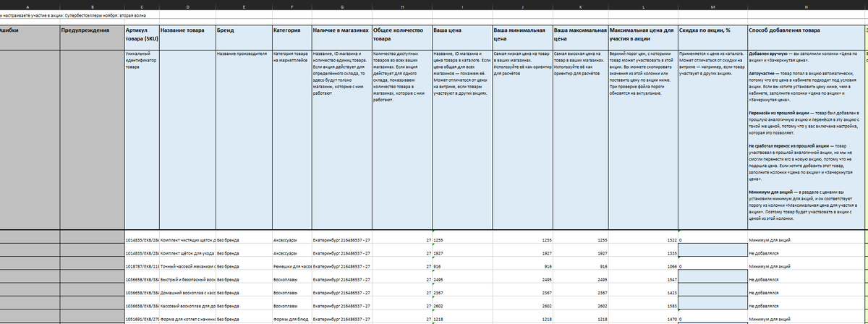The image size is (868, 324).
Task: Select 'Комплект чистящих щеток' product name cell
Action: click(187, 238)
